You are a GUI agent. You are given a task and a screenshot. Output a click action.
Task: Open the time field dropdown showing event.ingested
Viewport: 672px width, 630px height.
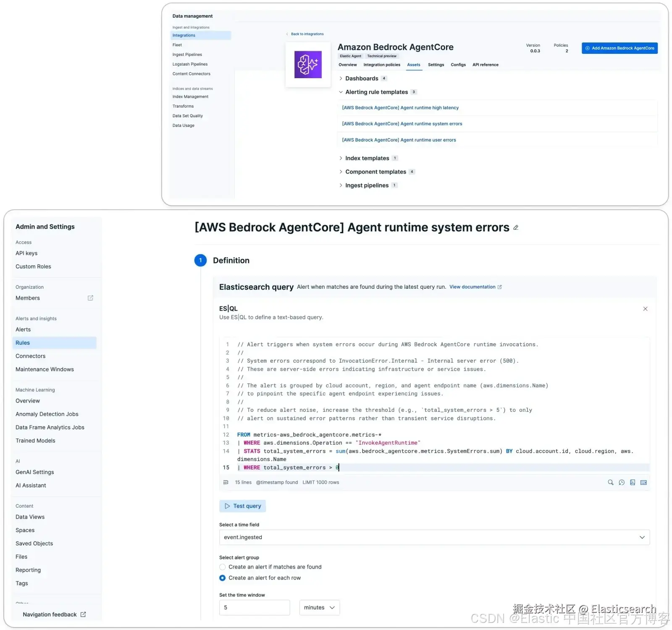tap(434, 538)
